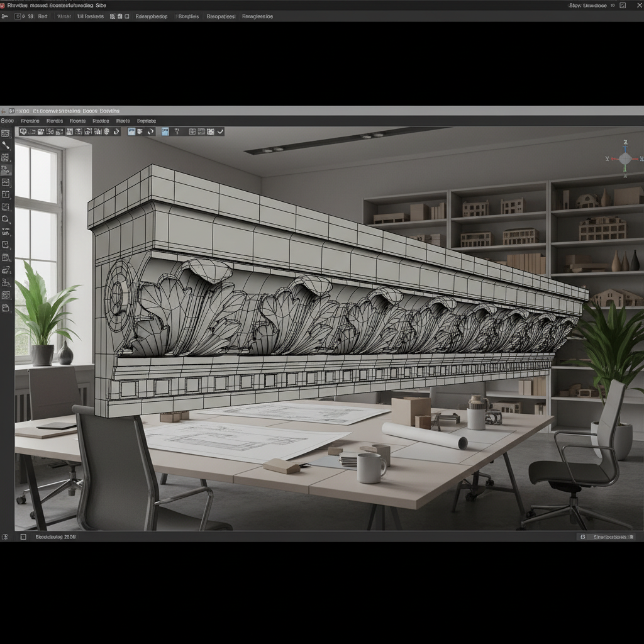Click the circular arrows icon in middle toolbar group

[151, 131]
